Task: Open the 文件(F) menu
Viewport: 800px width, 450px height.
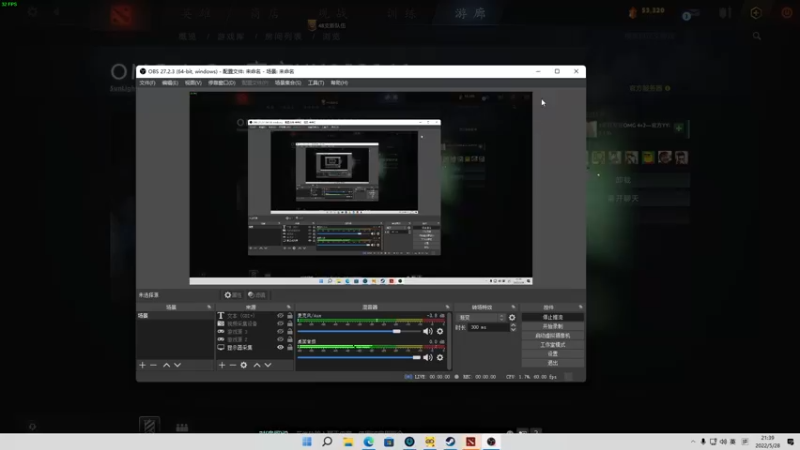Action: click(x=147, y=83)
